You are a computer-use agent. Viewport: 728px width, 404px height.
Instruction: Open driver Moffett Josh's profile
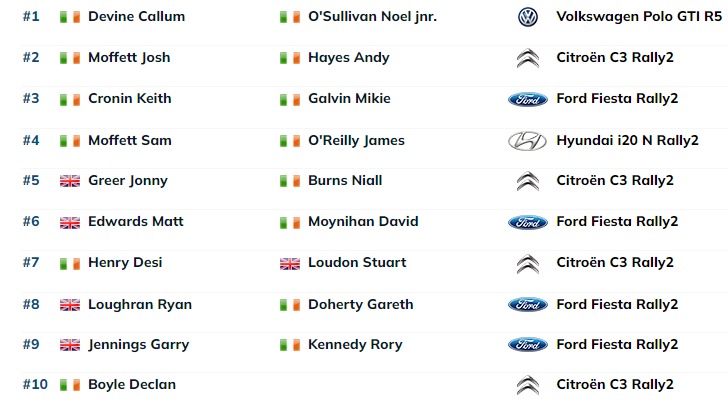point(129,58)
